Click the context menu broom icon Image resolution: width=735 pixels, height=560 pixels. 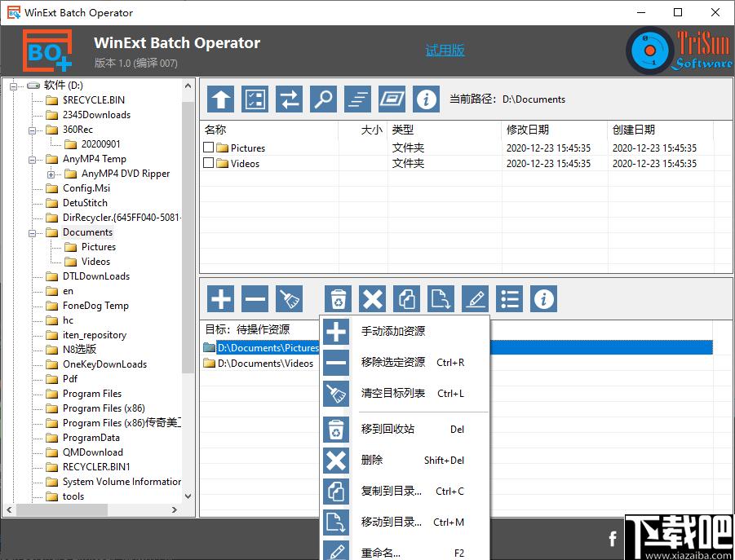(x=336, y=394)
